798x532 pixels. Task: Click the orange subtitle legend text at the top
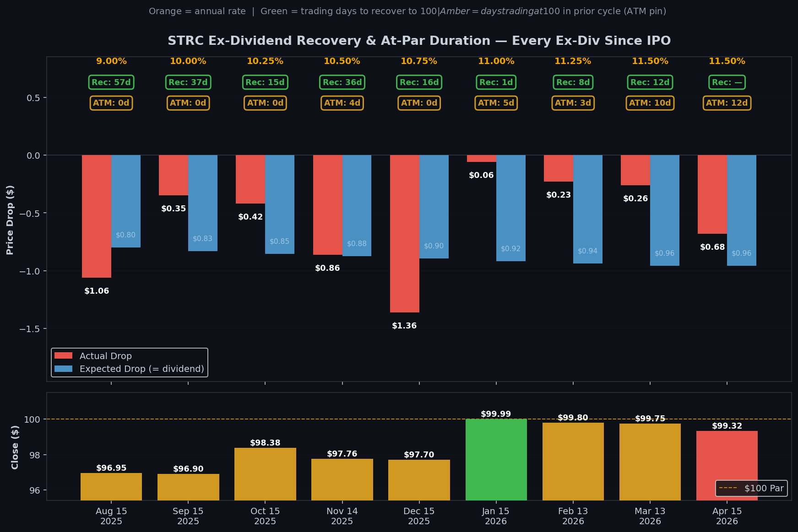click(197, 11)
